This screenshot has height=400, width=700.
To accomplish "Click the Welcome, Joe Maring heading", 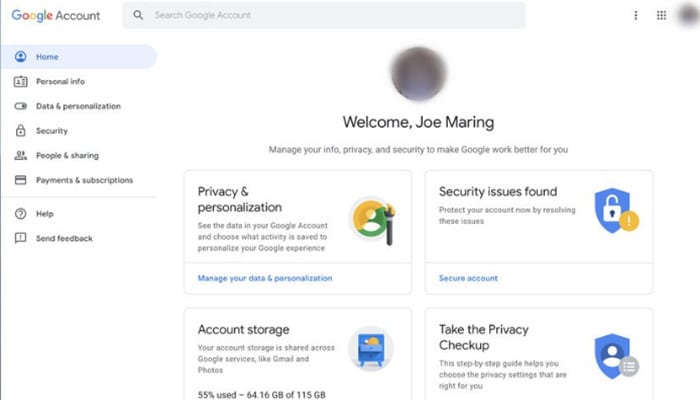I will 418,122.
